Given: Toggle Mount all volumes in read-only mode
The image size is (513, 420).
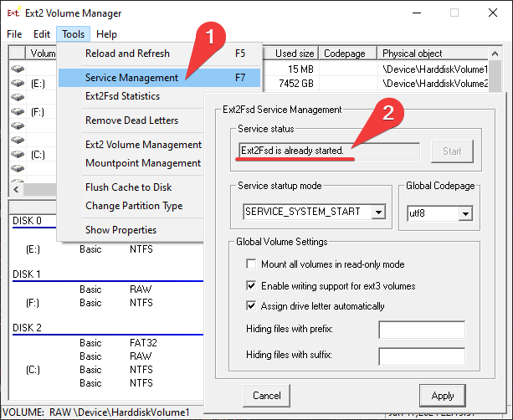Looking at the screenshot, I should click(251, 264).
